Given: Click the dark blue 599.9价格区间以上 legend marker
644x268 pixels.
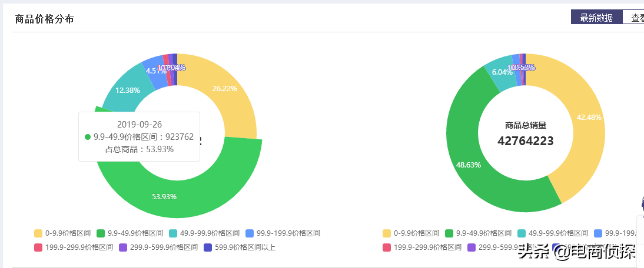Looking at the screenshot, I should (207, 247).
